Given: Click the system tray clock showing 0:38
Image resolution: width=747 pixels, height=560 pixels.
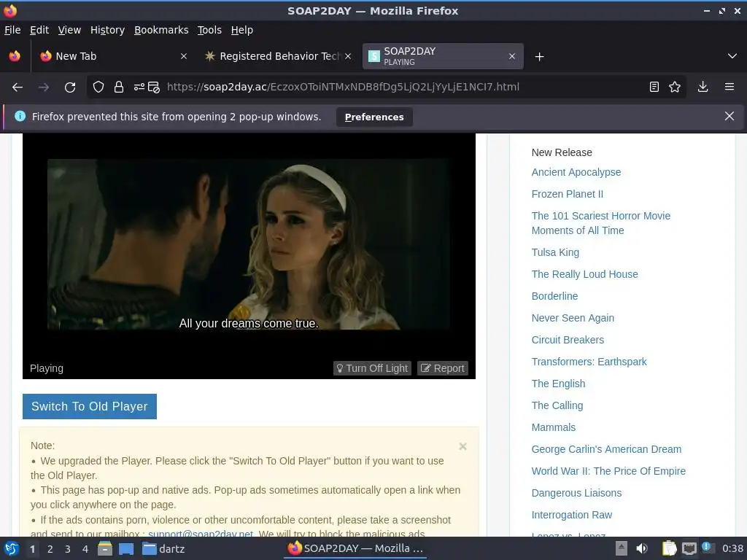Looking at the screenshot, I should click(x=732, y=548).
